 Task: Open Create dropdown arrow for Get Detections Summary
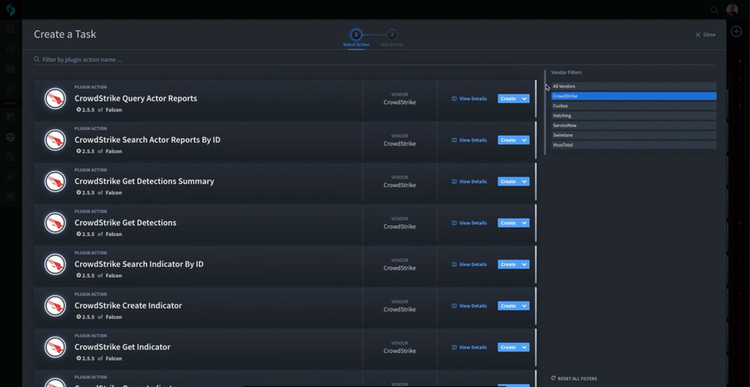[x=524, y=182]
